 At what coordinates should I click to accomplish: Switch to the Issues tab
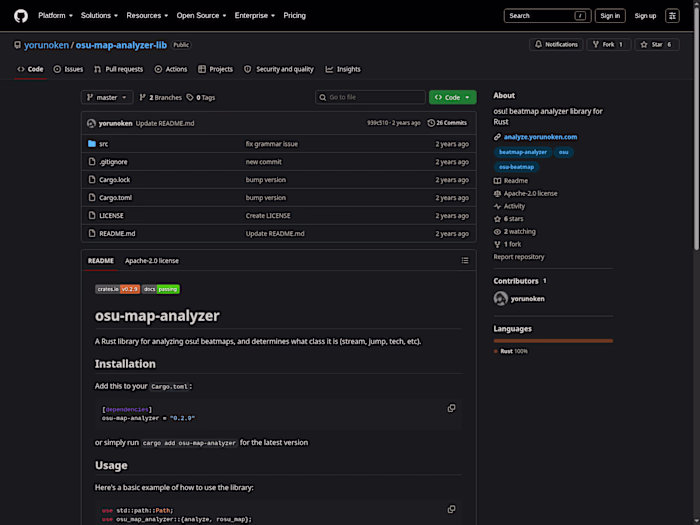coord(68,69)
